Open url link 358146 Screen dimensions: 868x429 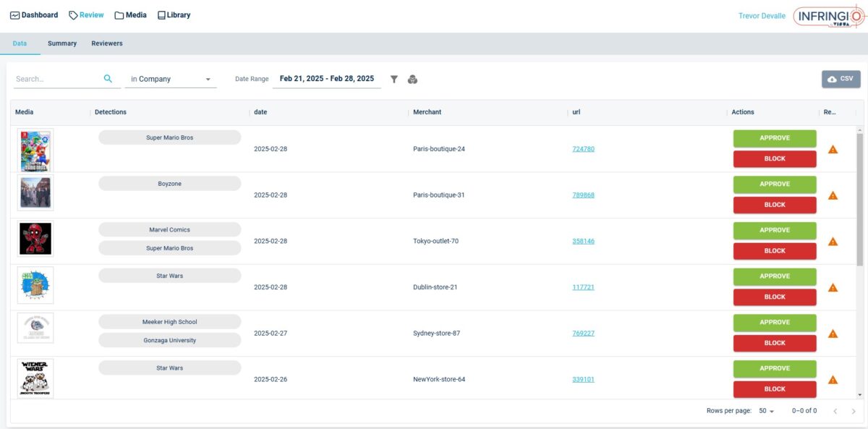583,242
